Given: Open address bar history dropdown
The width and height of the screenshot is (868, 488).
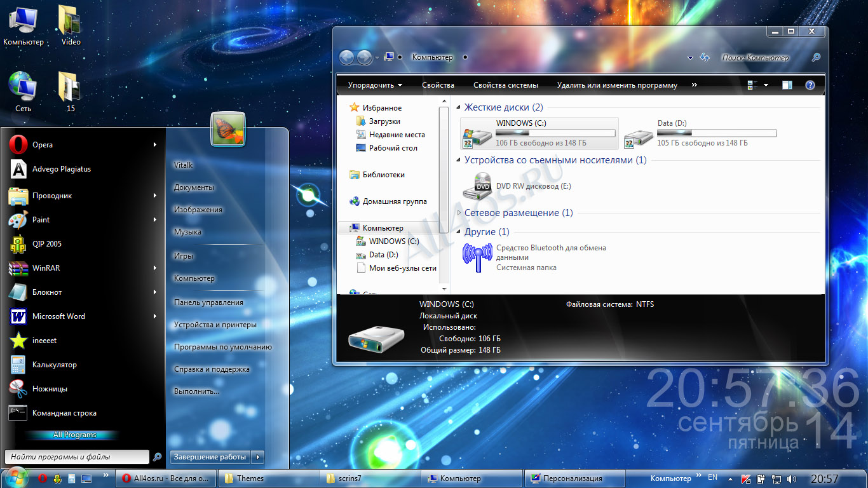Looking at the screenshot, I should (x=691, y=58).
